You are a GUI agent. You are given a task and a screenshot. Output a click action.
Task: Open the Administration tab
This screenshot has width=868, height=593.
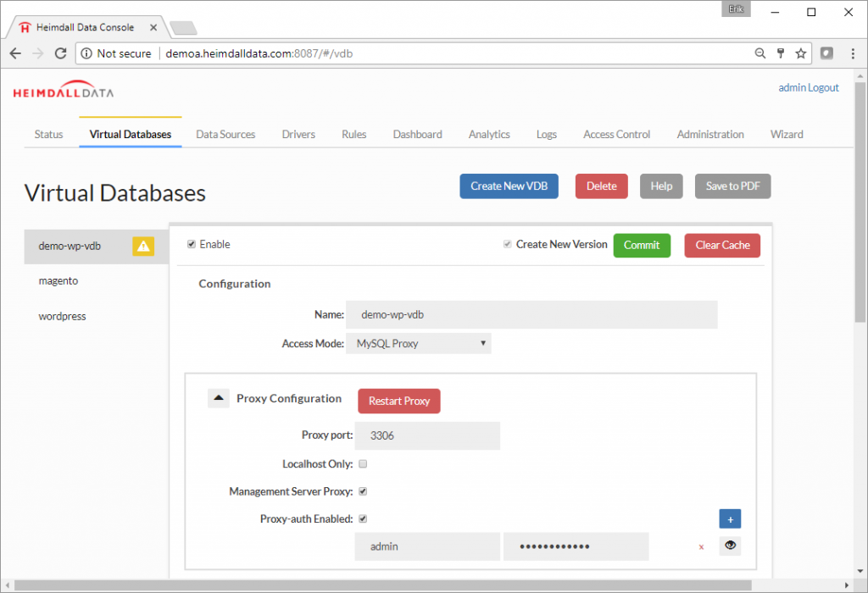(x=710, y=135)
